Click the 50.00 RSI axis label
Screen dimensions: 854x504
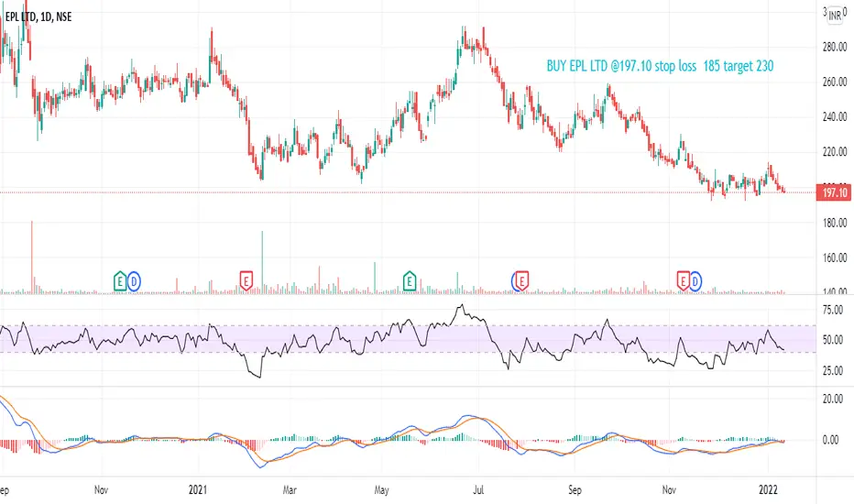coord(833,340)
